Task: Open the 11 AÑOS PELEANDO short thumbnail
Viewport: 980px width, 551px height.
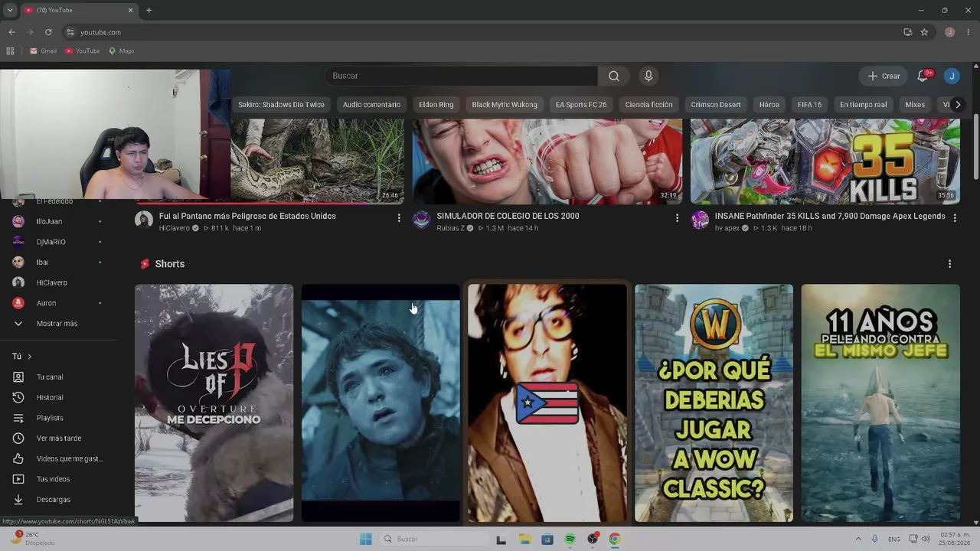Action: 880,403
